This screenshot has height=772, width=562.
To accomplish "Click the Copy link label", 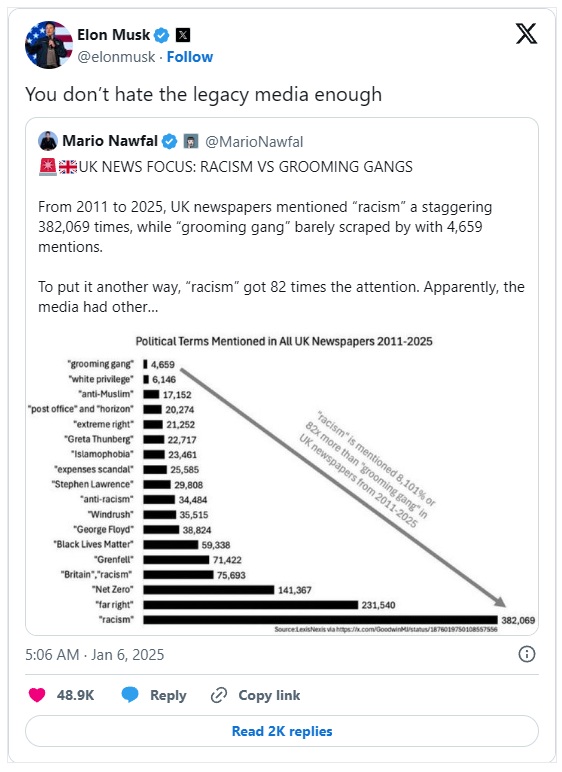I will [x=269, y=695].
